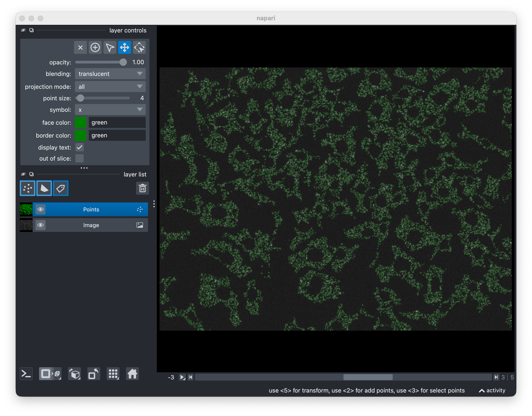This screenshot has height=416, width=532.
Task: Open the projection mode dropdown
Action: (x=110, y=87)
